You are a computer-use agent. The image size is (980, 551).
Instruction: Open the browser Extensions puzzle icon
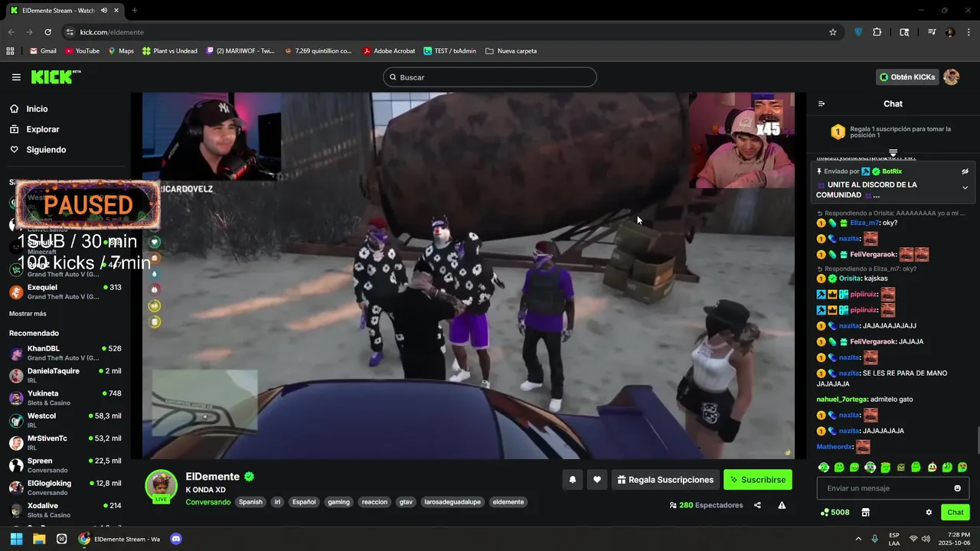pos(877,32)
